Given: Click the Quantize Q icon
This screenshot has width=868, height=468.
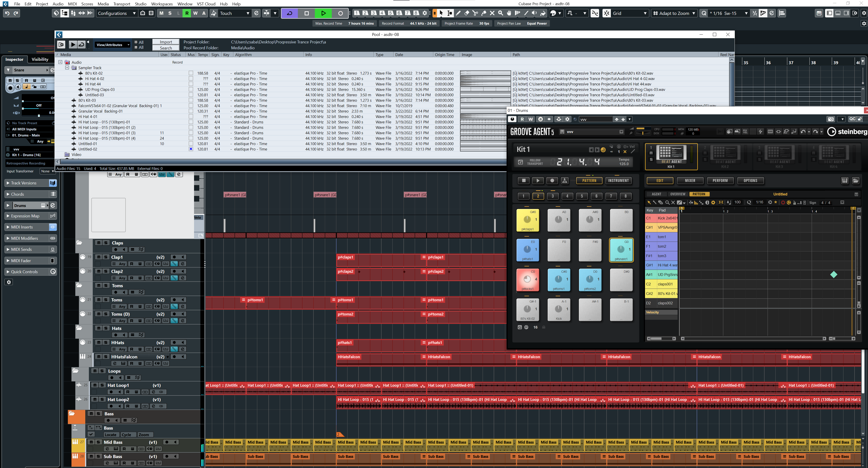Looking at the screenshot, I should pyautogui.click(x=704, y=13).
